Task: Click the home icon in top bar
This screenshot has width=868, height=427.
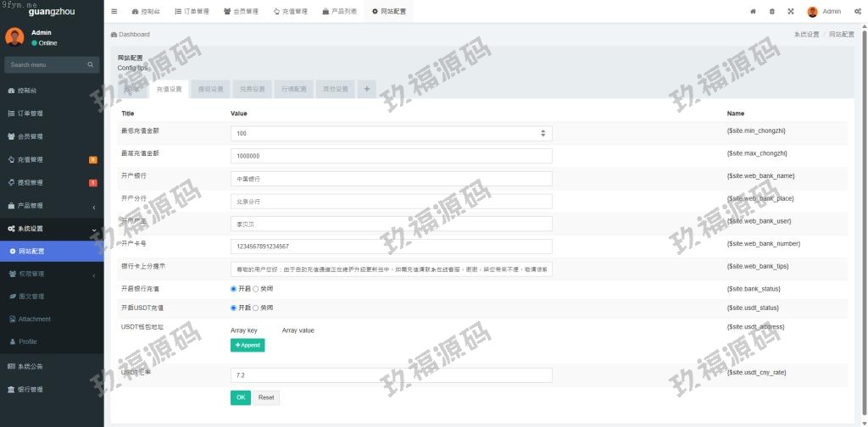Action: click(753, 11)
